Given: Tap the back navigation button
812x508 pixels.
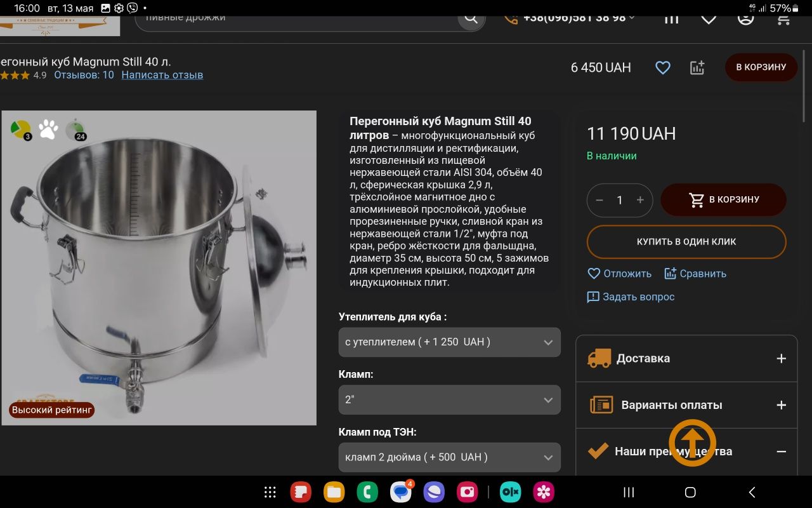Looking at the screenshot, I should point(752,492).
